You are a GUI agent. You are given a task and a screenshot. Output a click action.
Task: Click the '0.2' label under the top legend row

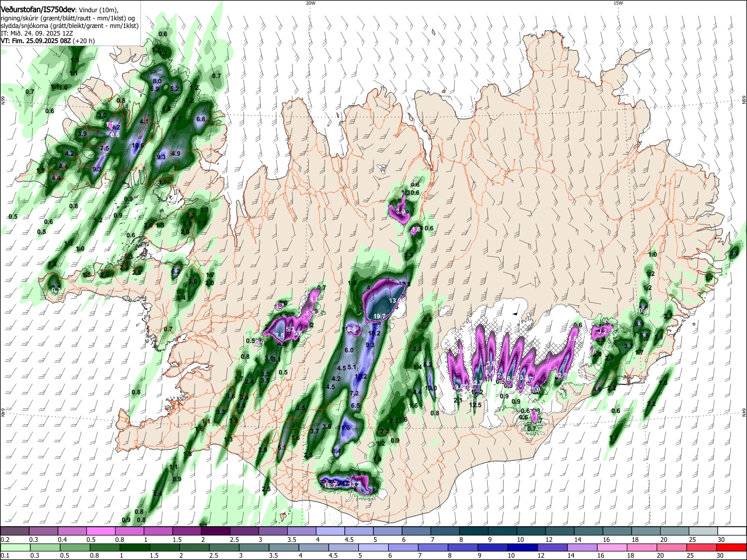(x=4, y=540)
